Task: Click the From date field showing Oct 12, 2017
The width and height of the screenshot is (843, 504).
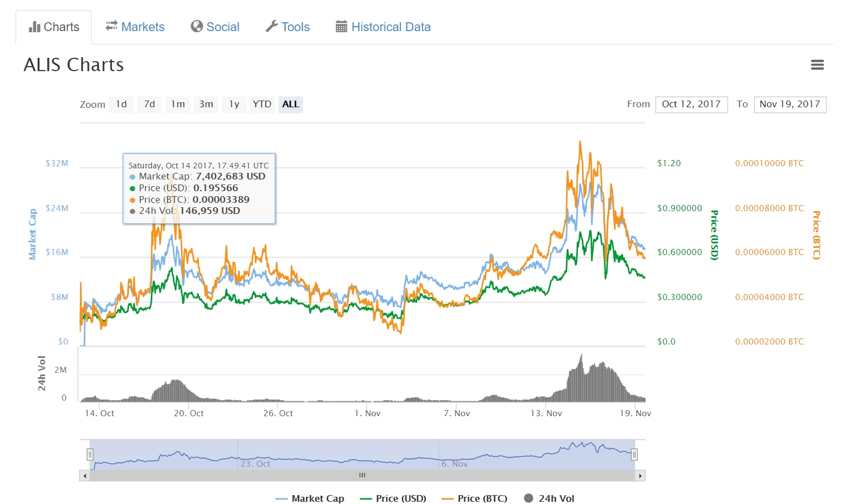Action: point(691,104)
